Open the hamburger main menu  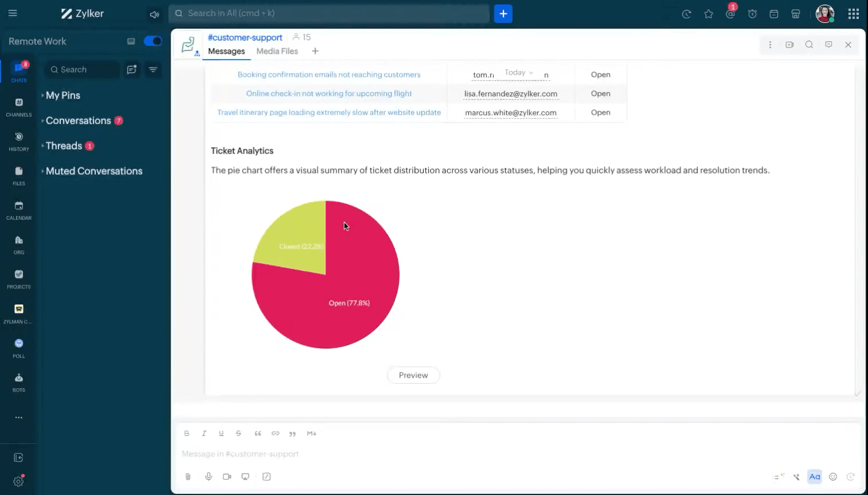pyautogui.click(x=13, y=13)
